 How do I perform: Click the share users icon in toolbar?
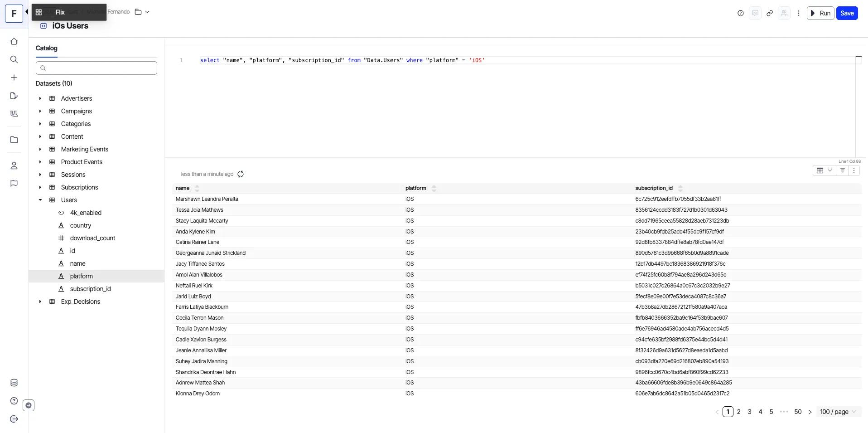coord(784,13)
